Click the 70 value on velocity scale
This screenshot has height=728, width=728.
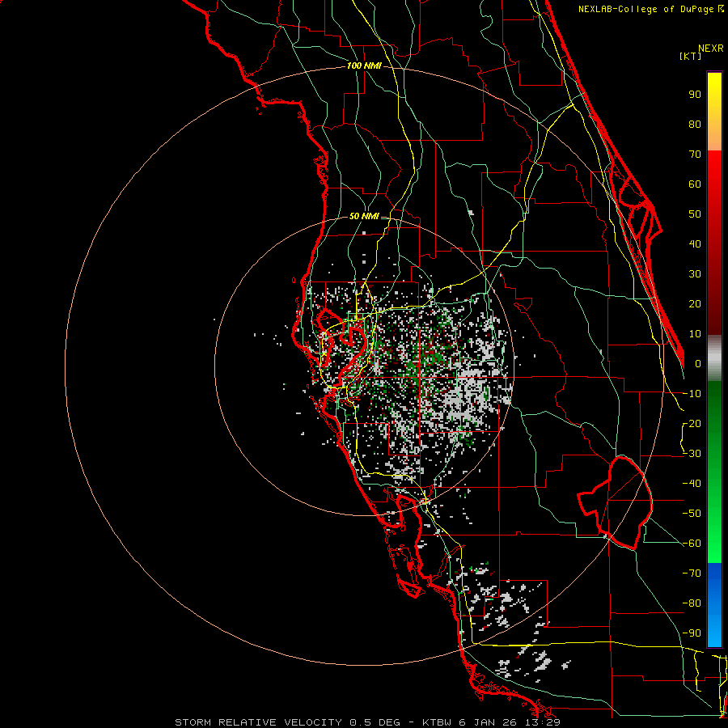tap(695, 154)
